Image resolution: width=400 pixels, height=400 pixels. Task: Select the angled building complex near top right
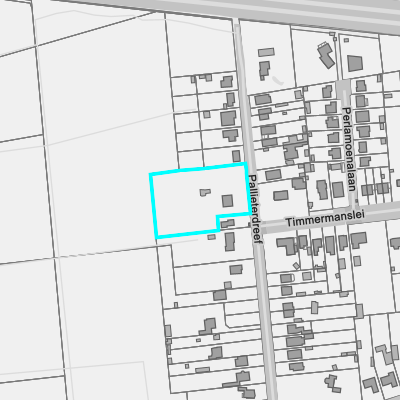click(x=326, y=55)
